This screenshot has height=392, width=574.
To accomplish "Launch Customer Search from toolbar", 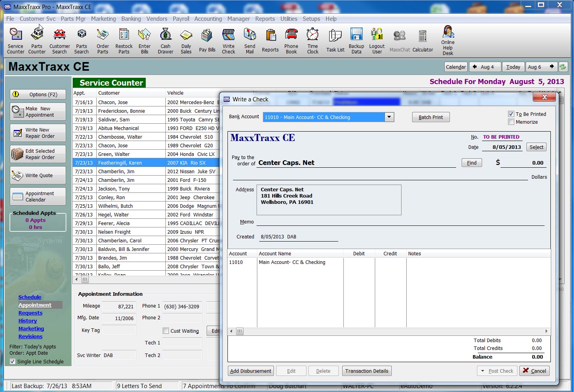I will 60,40.
